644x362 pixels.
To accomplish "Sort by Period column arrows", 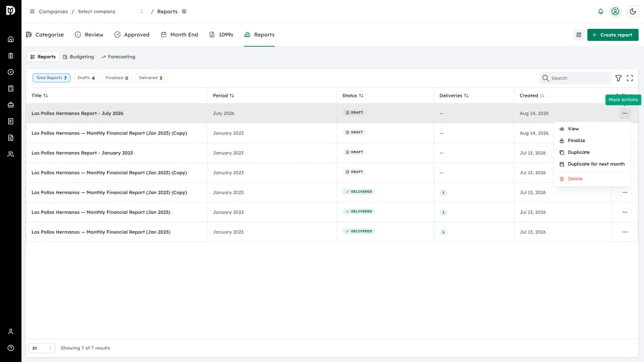I will pos(231,96).
